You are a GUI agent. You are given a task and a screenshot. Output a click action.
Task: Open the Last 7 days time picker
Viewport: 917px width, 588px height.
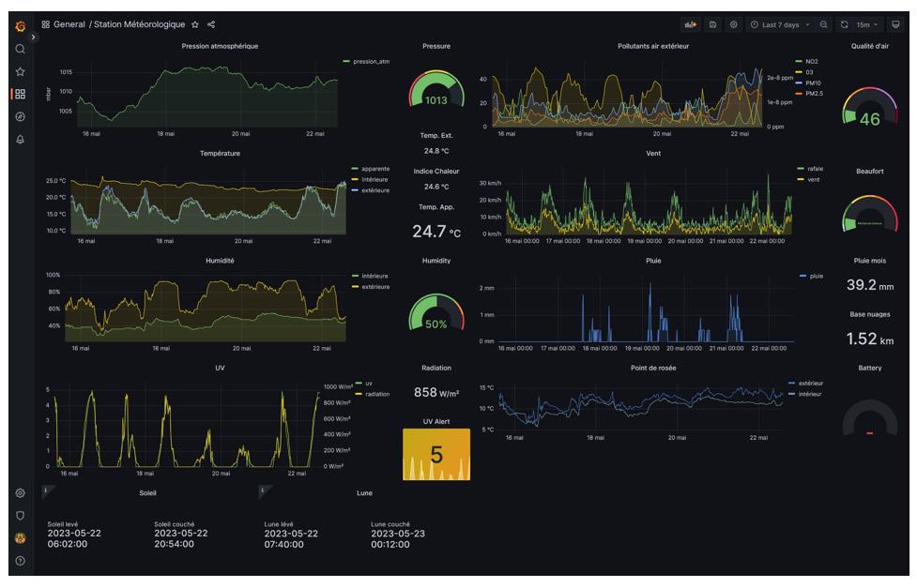pyautogui.click(x=781, y=24)
